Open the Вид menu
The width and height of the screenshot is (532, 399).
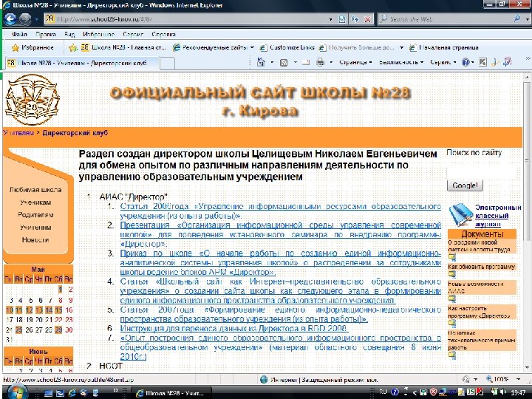(x=69, y=34)
